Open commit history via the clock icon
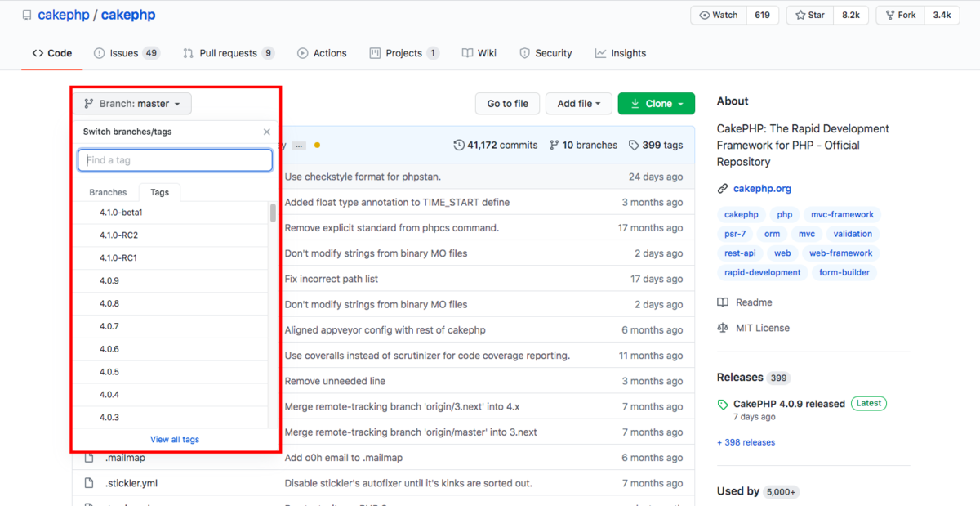The height and width of the screenshot is (506, 980). 460,145
